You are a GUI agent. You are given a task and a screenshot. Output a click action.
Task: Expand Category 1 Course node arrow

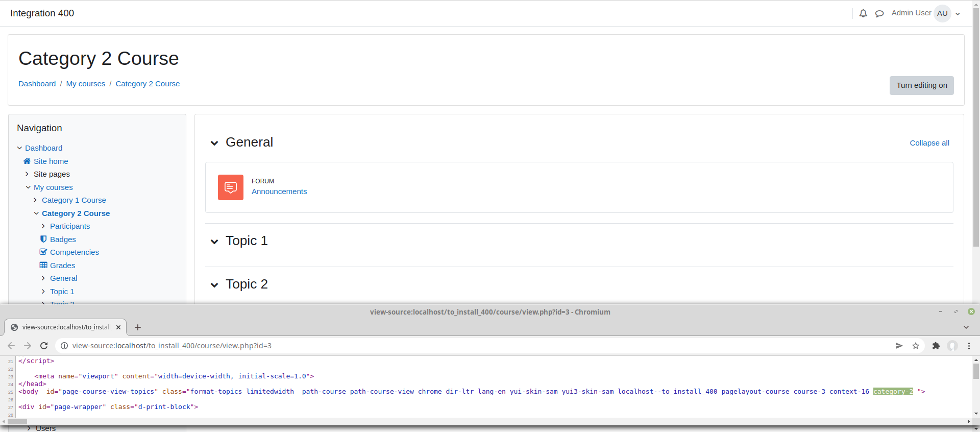(35, 200)
